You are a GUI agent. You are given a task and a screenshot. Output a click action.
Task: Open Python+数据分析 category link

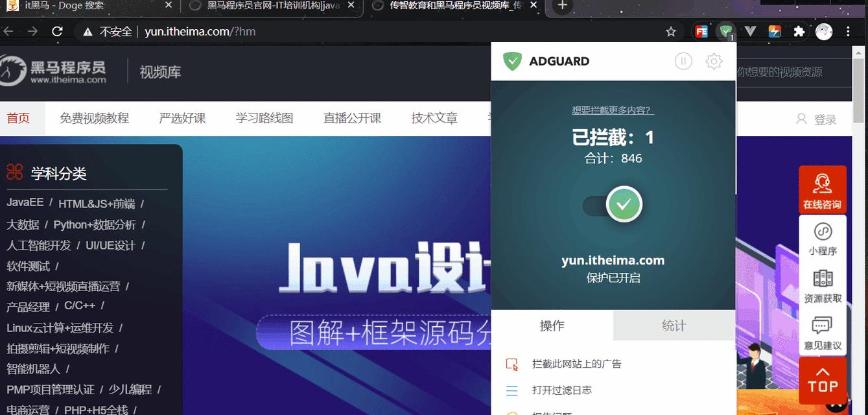[x=95, y=225]
